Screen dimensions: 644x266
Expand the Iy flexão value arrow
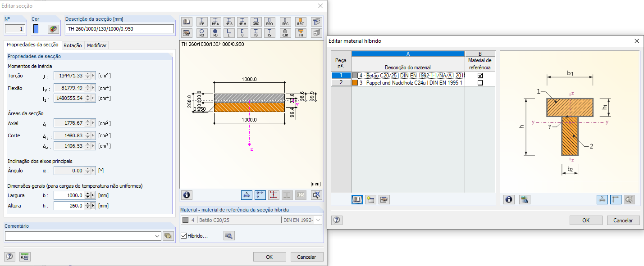pos(93,88)
